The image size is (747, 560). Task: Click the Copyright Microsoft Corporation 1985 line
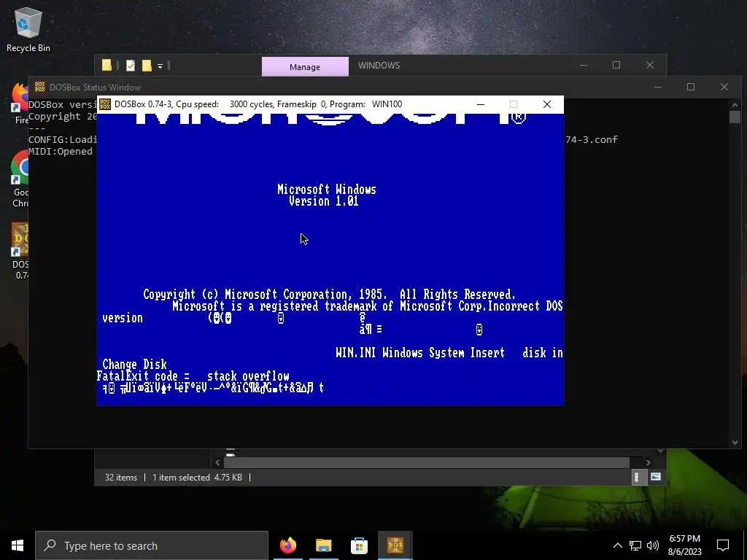[x=329, y=295]
